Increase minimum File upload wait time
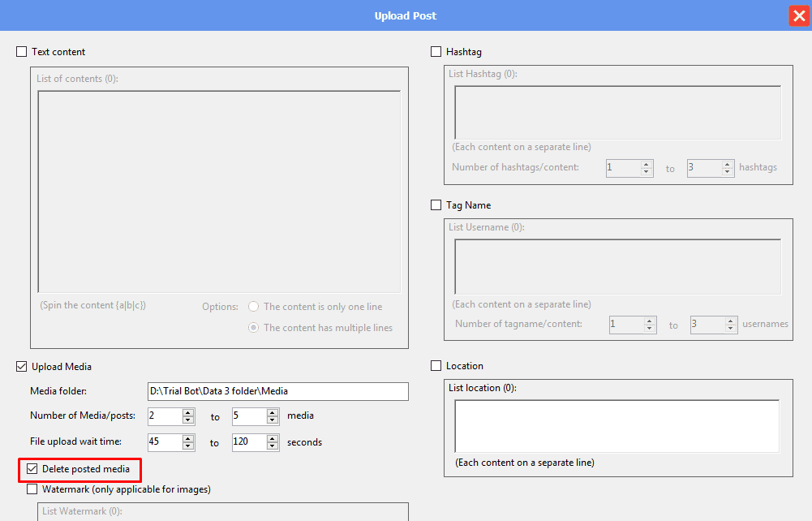 [x=188, y=438]
